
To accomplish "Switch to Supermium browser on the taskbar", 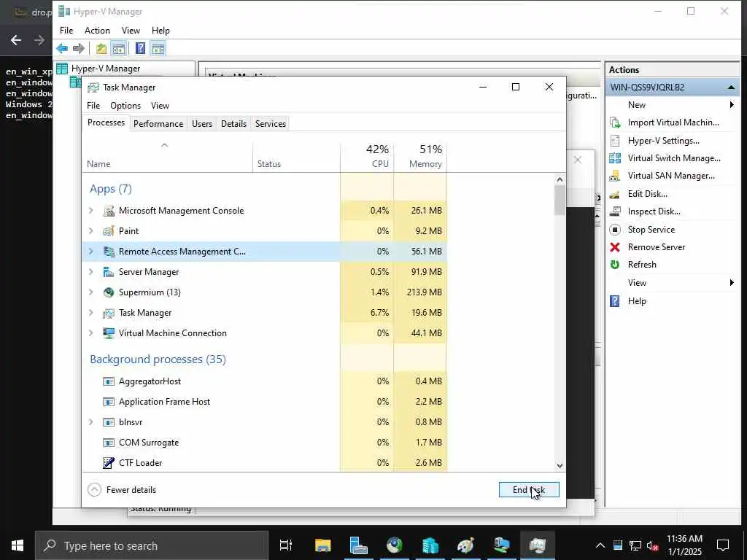I will pos(395,545).
